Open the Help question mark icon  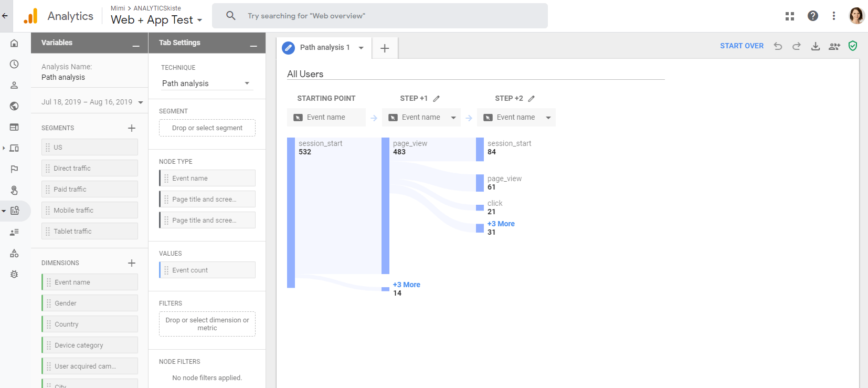tap(812, 16)
